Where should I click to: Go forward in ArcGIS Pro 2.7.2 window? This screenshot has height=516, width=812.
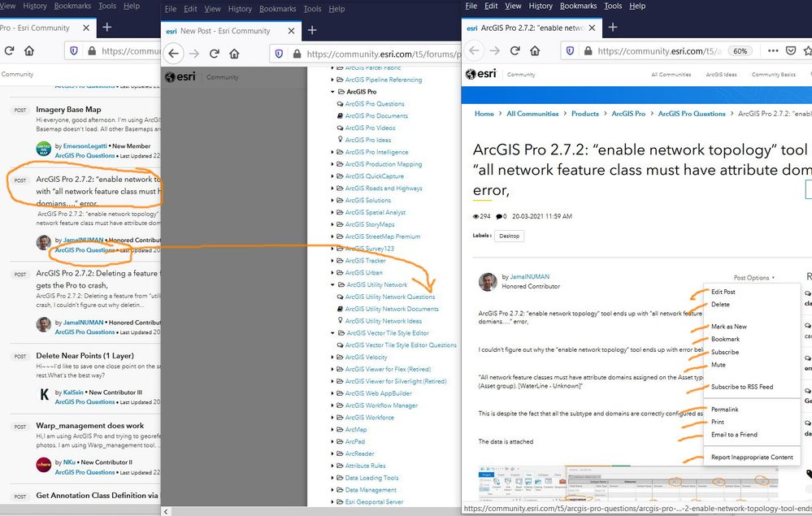tap(494, 50)
